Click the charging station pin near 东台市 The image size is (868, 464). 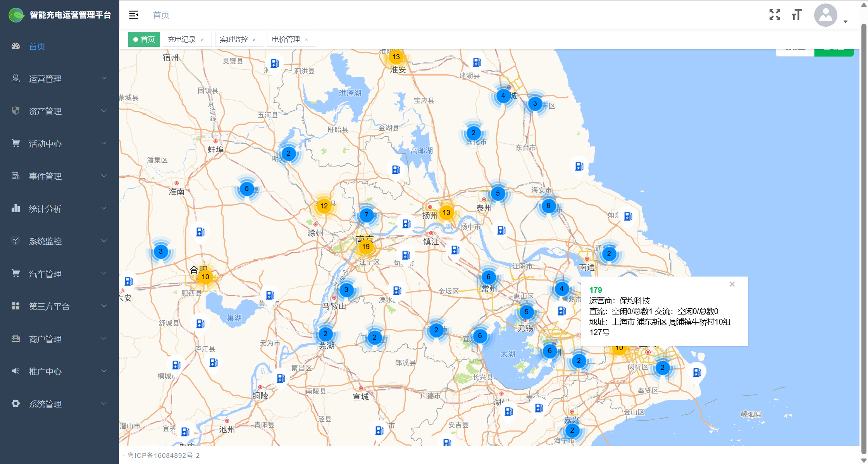click(x=579, y=167)
